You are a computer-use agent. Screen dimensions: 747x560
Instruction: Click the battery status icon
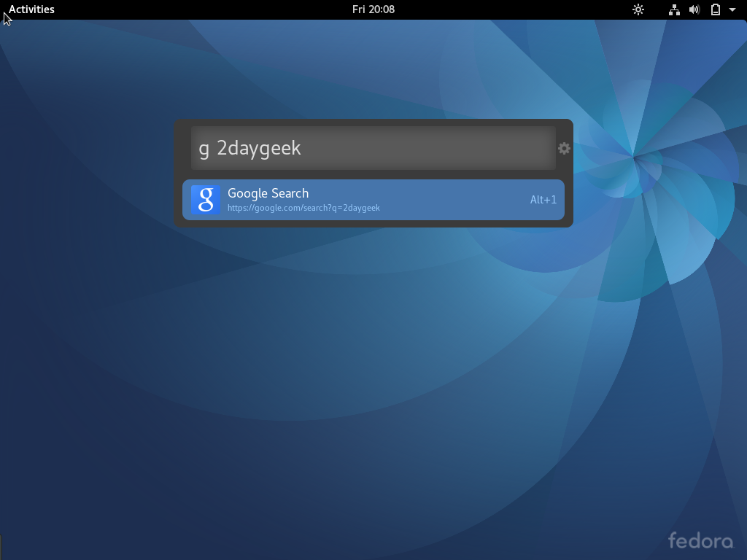(x=716, y=9)
